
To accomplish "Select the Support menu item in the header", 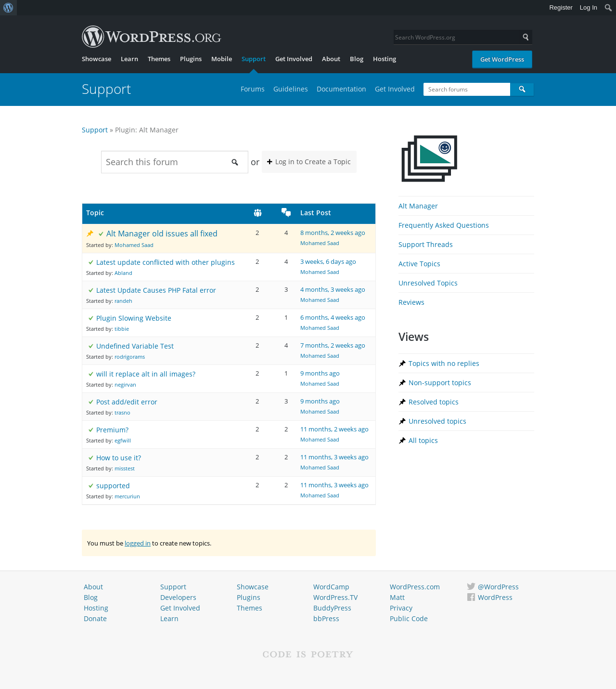I will click(x=254, y=59).
